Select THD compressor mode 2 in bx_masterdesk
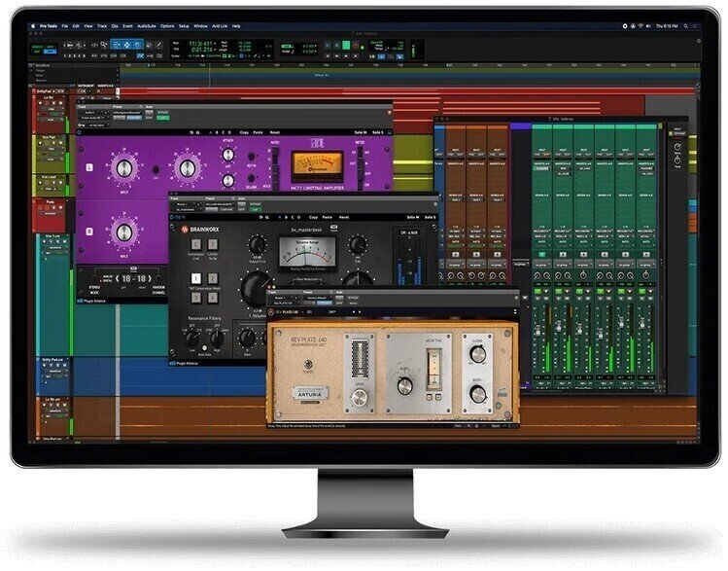The width and height of the screenshot is (728, 571). (x=212, y=278)
